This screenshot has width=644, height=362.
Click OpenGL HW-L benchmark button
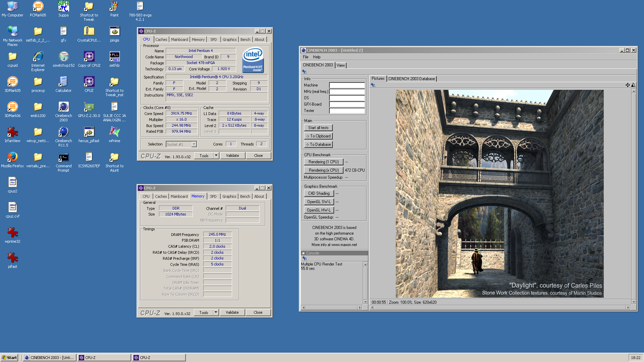coord(319,210)
